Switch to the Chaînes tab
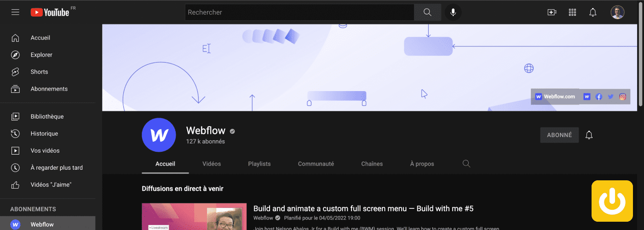This screenshot has height=230, width=644. pyautogui.click(x=372, y=164)
